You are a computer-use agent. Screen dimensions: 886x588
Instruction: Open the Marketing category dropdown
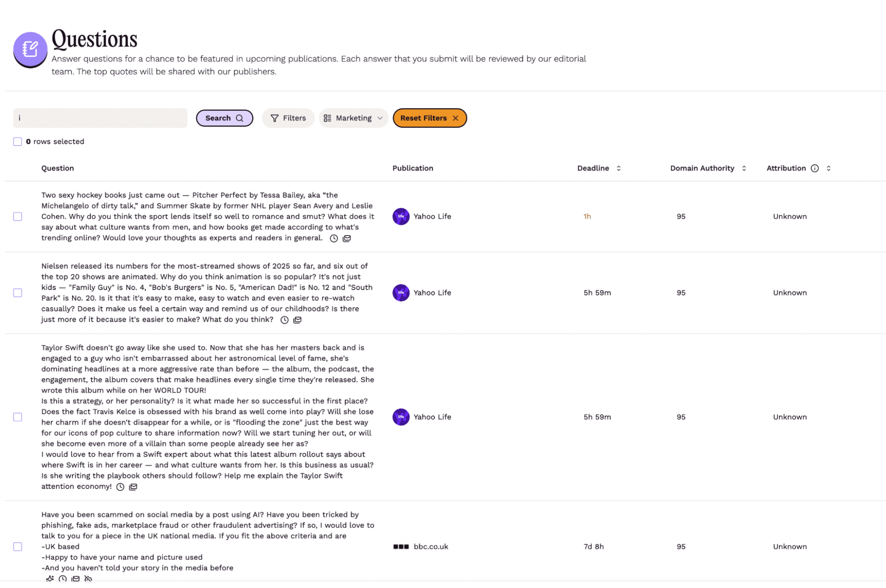coord(353,118)
